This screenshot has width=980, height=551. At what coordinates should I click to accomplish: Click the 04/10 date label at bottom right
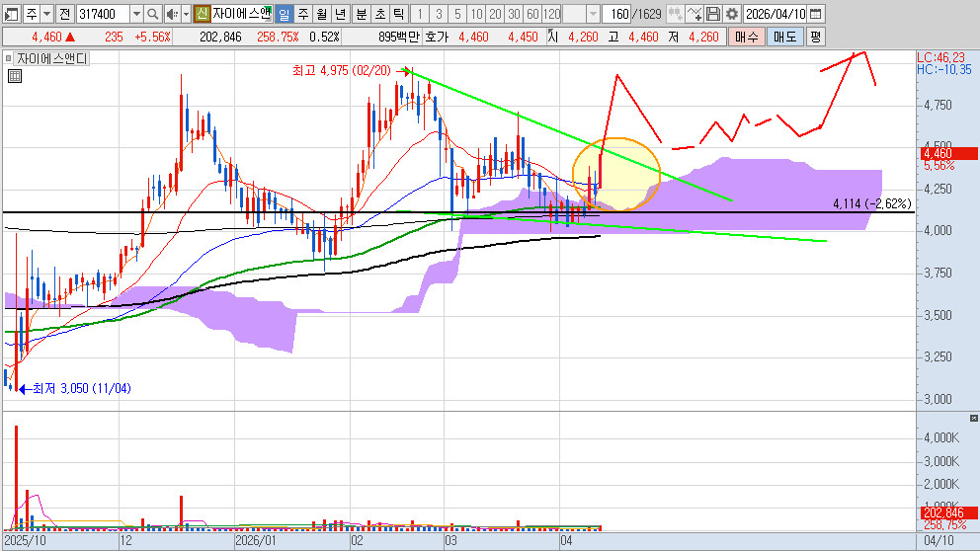939,540
